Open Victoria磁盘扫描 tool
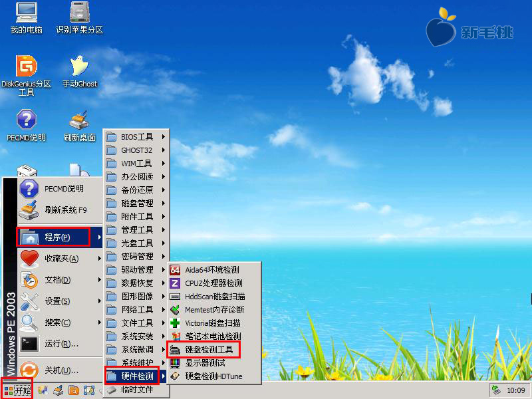 [214, 323]
